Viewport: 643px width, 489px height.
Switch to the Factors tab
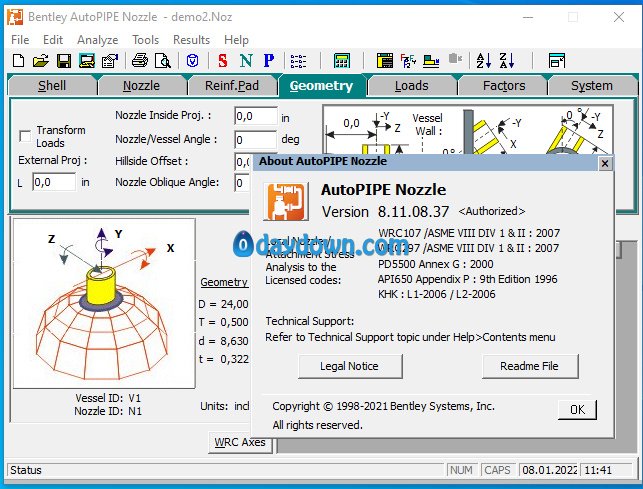point(504,85)
